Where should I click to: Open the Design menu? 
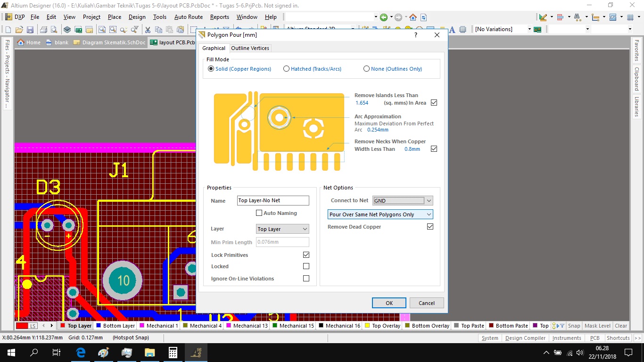pos(137,17)
